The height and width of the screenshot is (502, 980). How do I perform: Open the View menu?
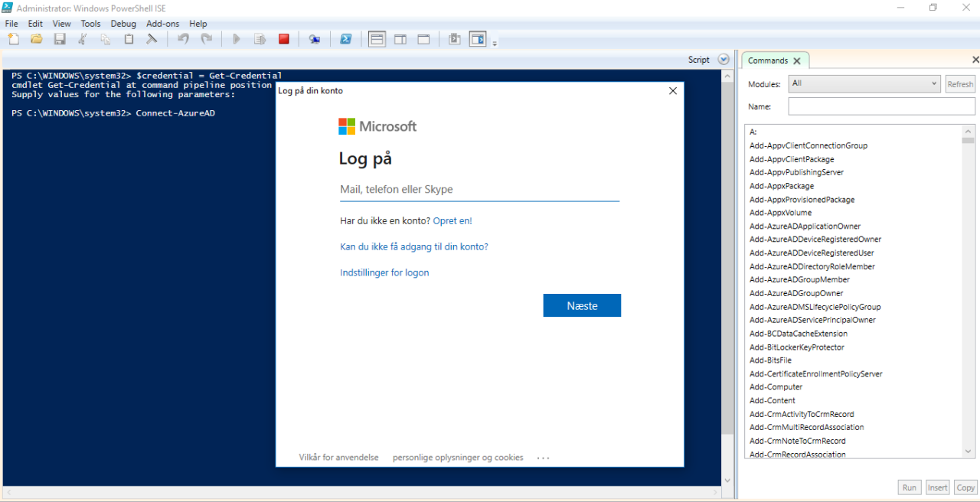point(61,24)
